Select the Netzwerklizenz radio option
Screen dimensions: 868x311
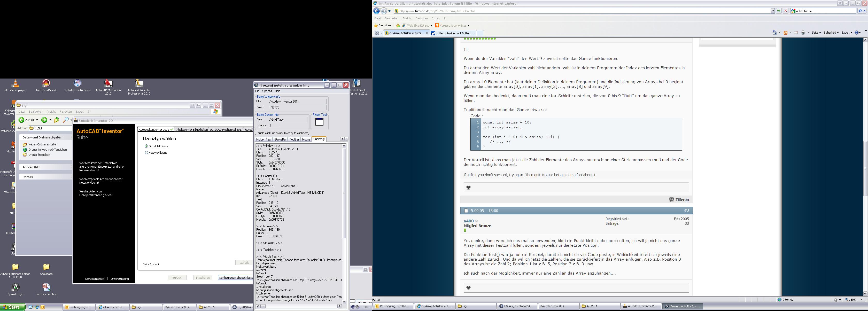click(146, 153)
